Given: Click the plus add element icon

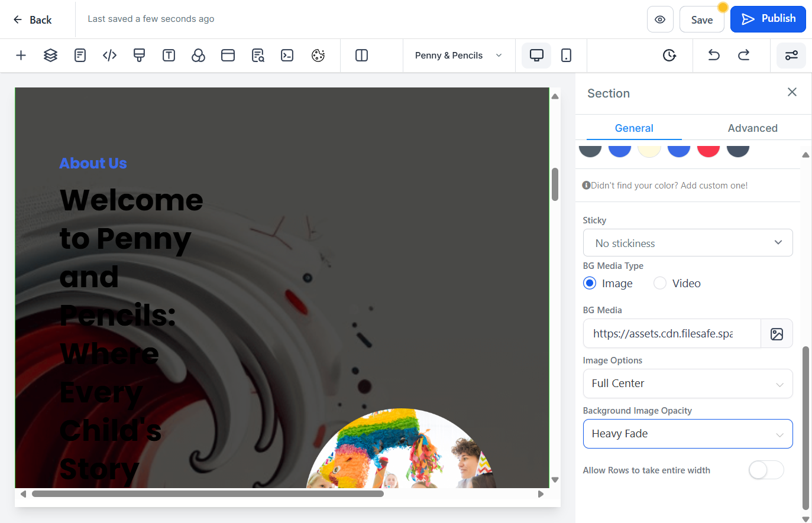Looking at the screenshot, I should pos(21,56).
